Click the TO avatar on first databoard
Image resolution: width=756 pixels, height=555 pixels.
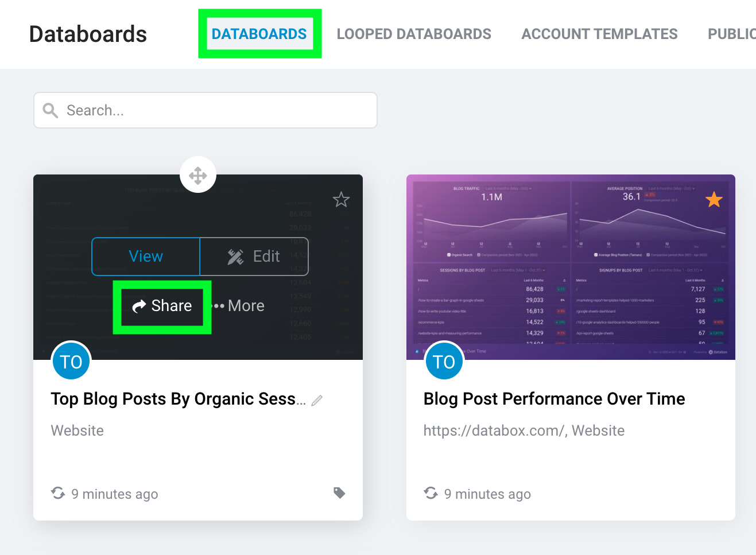(71, 362)
